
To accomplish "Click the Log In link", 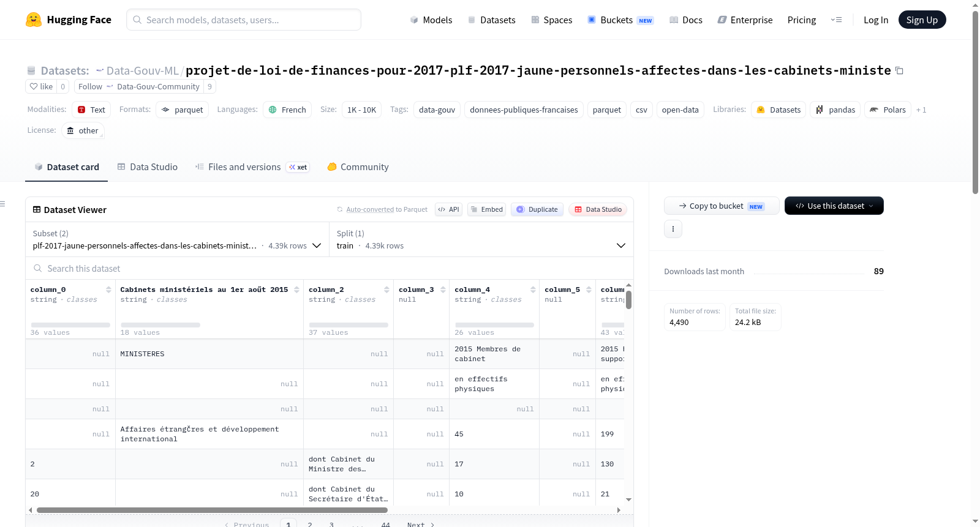I will click(x=876, y=20).
